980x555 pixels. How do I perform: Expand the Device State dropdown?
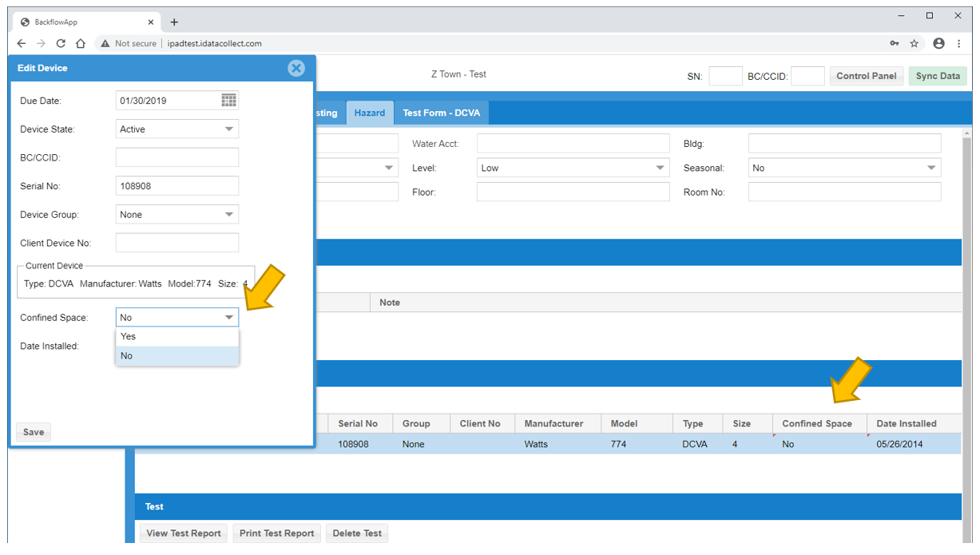click(177, 129)
